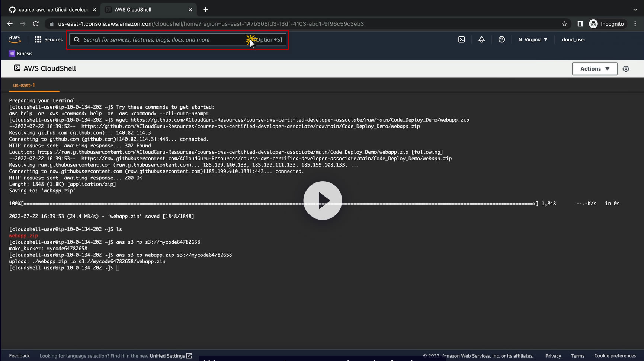Open the Unified Settings link

[170, 356]
